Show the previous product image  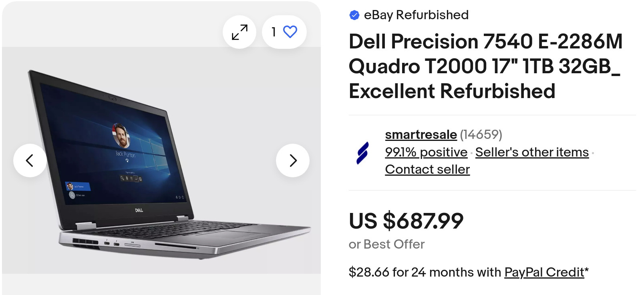(x=30, y=161)
